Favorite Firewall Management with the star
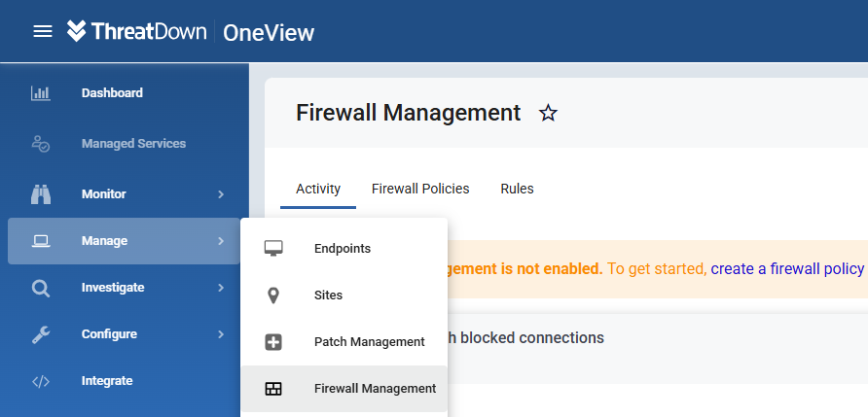The width and height of the screenshot is (868, 417). [548, 114]
